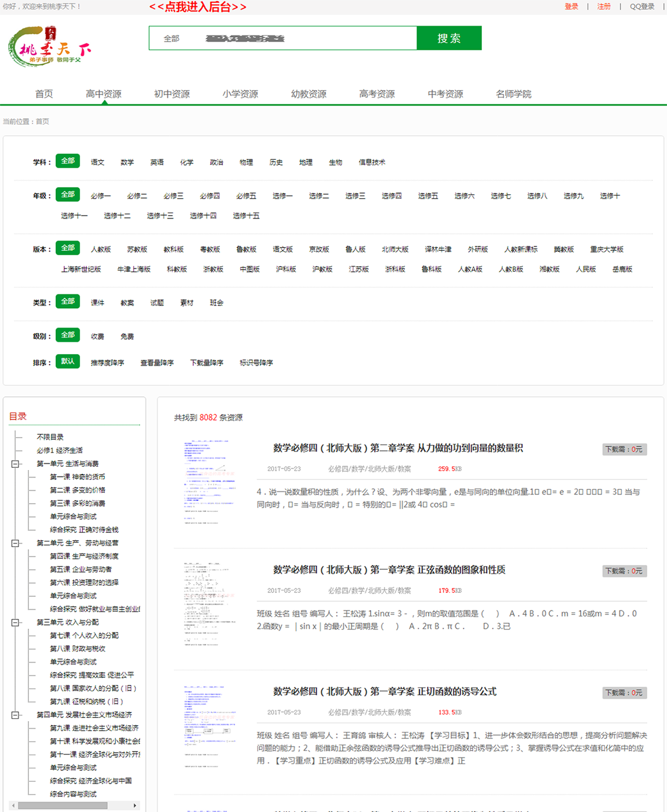Filter by 免费 free resources
The width and height of the screenshot is (667, 812).
(127, 336)
